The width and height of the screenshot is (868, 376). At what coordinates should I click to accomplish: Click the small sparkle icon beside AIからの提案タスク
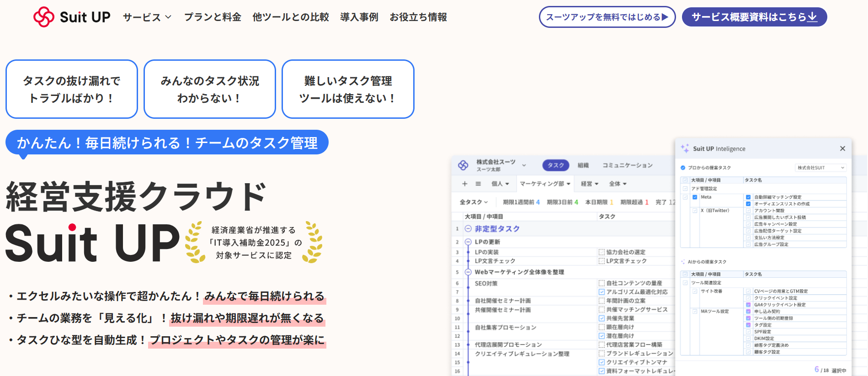click(x=683, y=262)
